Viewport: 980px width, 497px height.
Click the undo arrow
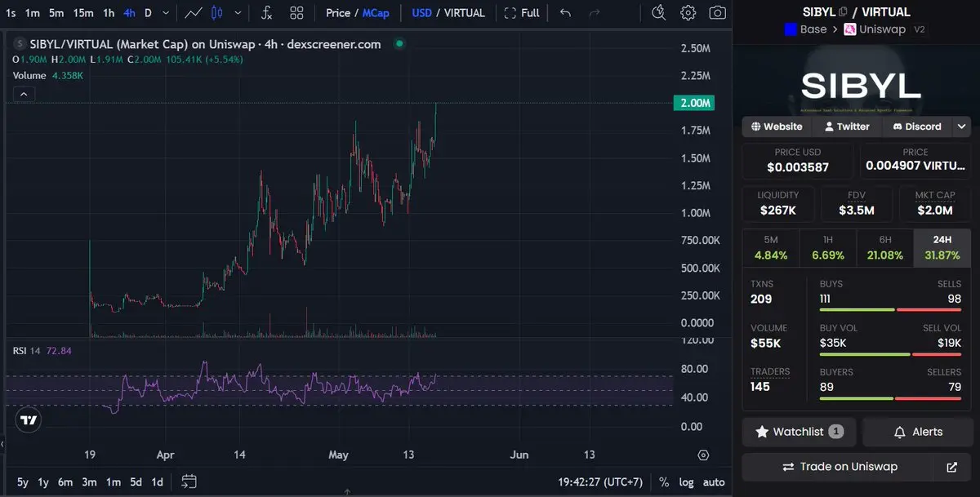pyautogui.click(x=565, y=13)
